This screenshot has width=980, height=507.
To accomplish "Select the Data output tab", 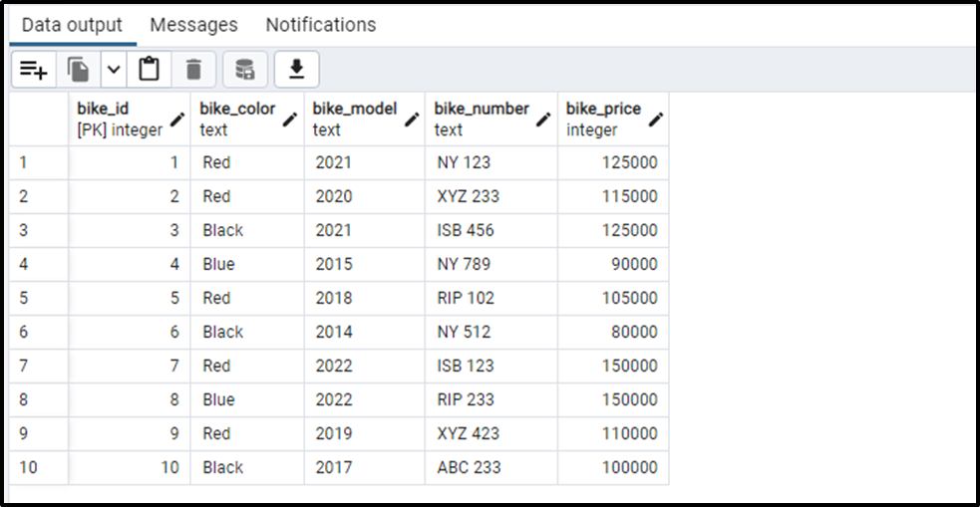I will [x=72, y=25].
